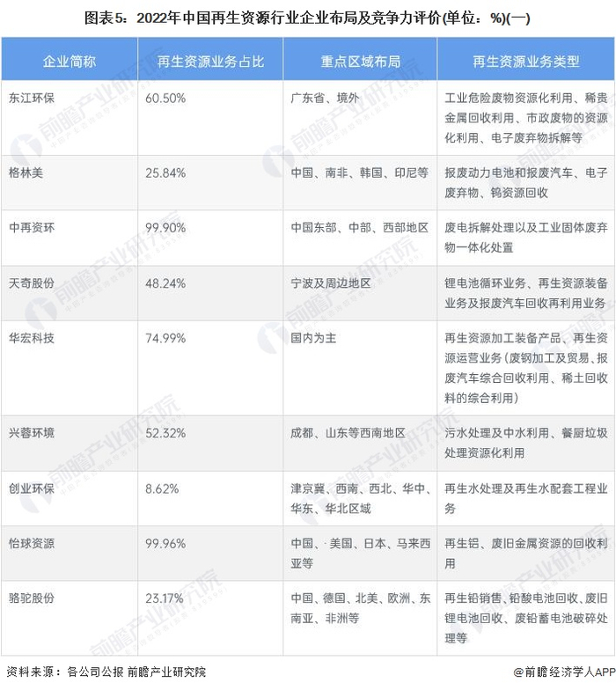
Task: Select the company name '格林美'
Action: click(26, 172)
